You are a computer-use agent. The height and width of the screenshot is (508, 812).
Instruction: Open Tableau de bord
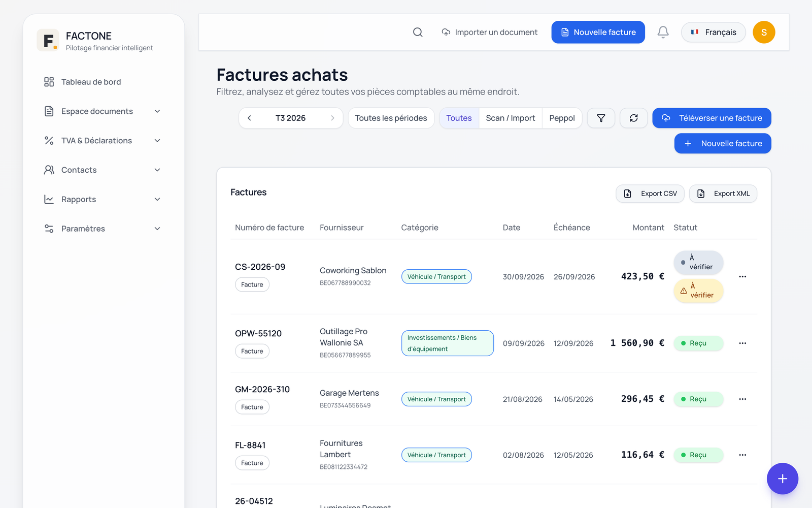[x=103, y=82]
